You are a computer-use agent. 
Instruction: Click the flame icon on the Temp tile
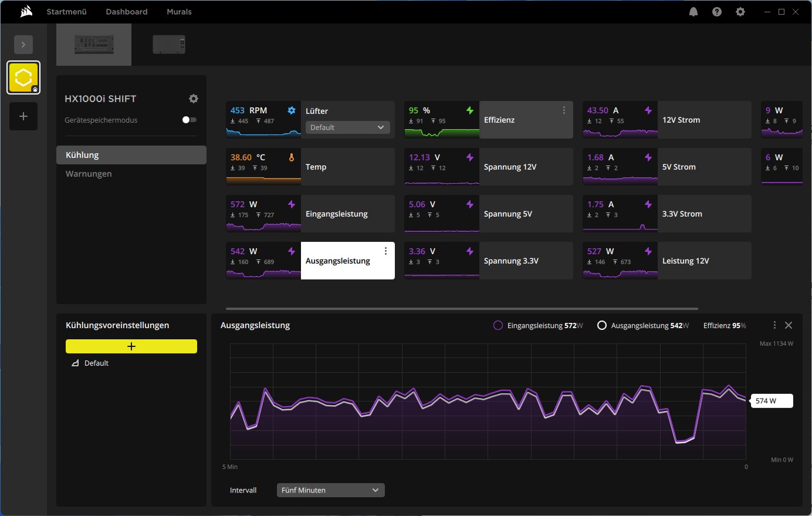click(x=292, y=157)
